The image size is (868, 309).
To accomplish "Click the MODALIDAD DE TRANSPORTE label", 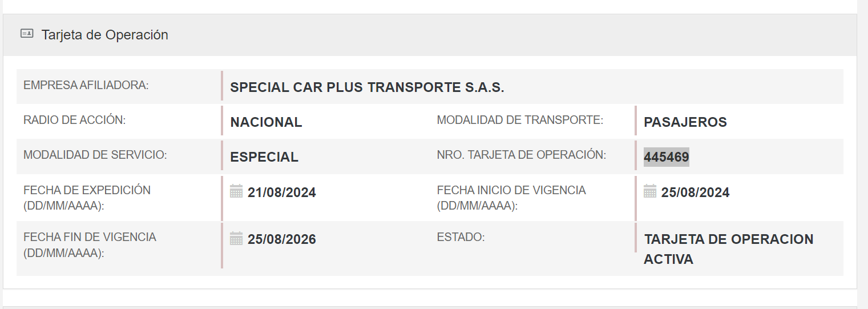I will [x=520, y=120].
